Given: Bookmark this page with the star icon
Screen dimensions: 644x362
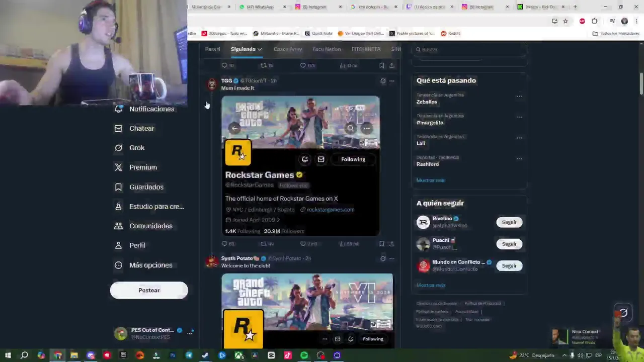Looking at the screenshot, I should pos(566,21).
